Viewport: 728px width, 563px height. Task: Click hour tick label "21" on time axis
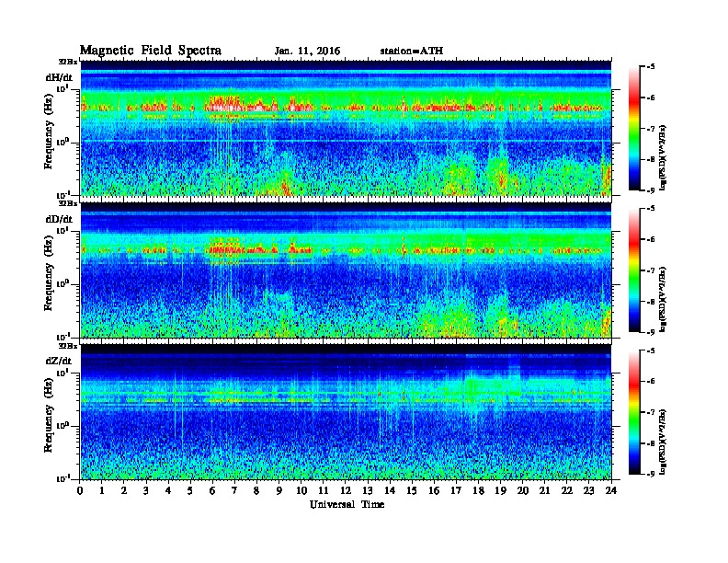pos(544,491)
